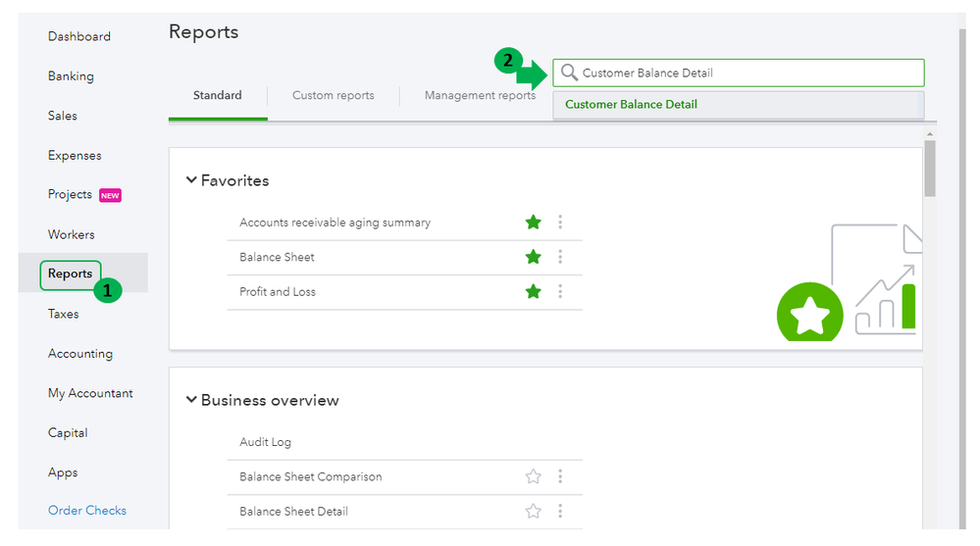Collapse the Favorites section
This screenshot has width=980, height=546.
(x=191, y=180)
